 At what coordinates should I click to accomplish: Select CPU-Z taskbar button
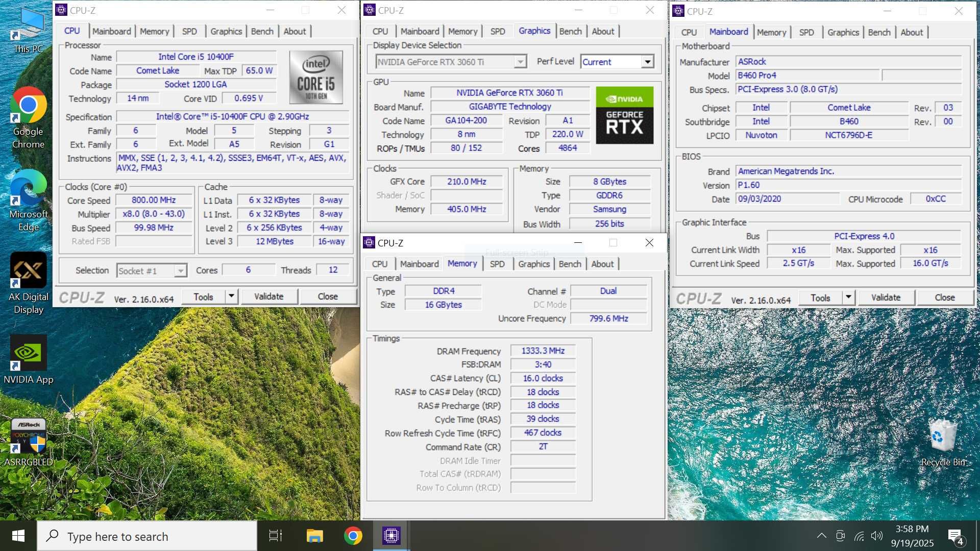pos(391,536)
